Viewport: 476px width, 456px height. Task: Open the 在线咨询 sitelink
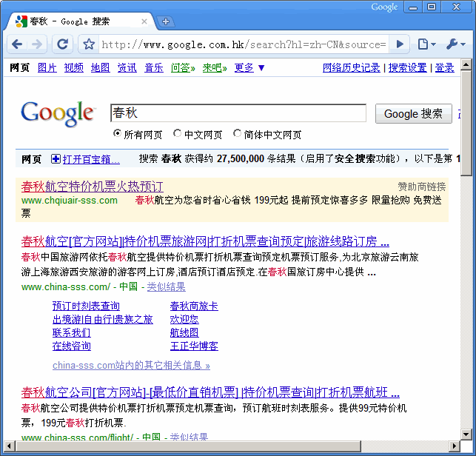[x=71, y=346]
